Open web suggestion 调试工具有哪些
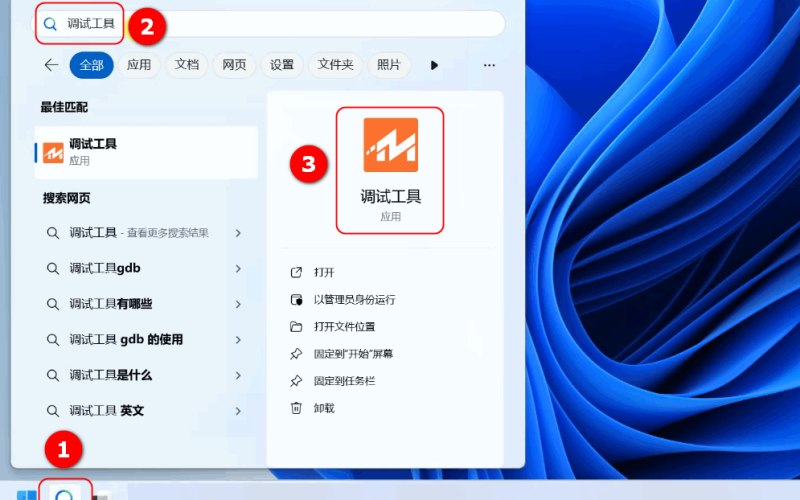The height and width of the screenshot is (500, 800). click(x=111, y=304)
